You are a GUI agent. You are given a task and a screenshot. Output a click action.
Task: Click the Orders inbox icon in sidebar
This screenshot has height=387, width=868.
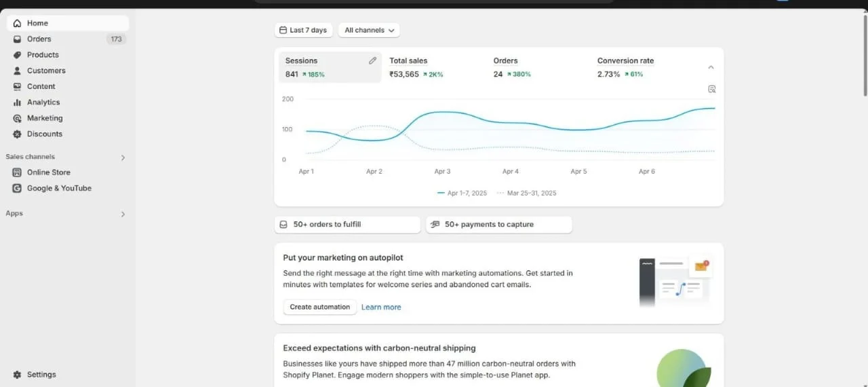pos(18,39)
